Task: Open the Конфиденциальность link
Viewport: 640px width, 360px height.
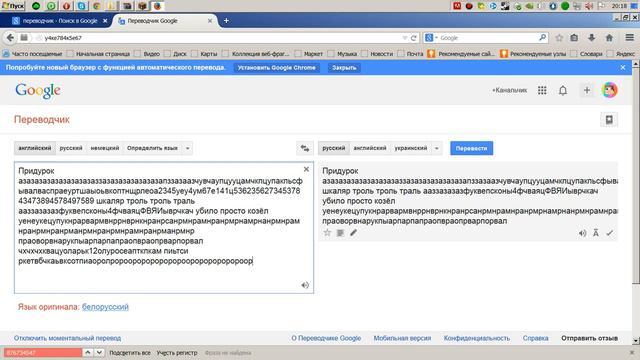Action: coord(477,338)
